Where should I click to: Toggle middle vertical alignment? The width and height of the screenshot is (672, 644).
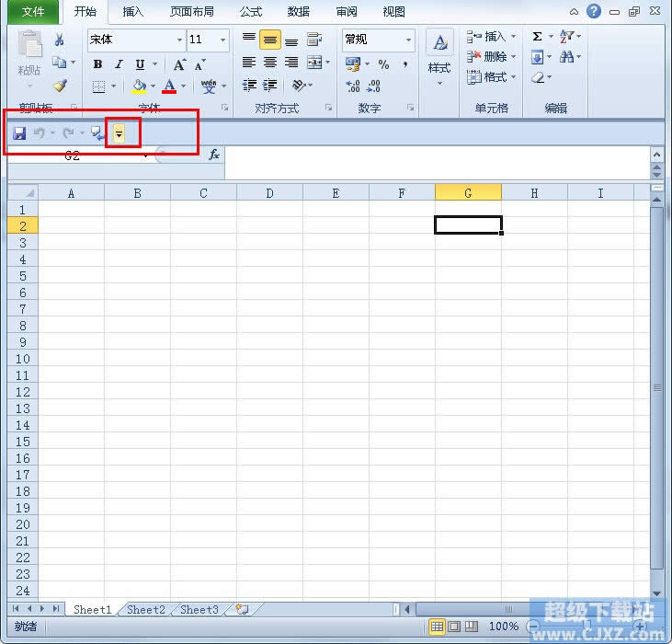270,40
